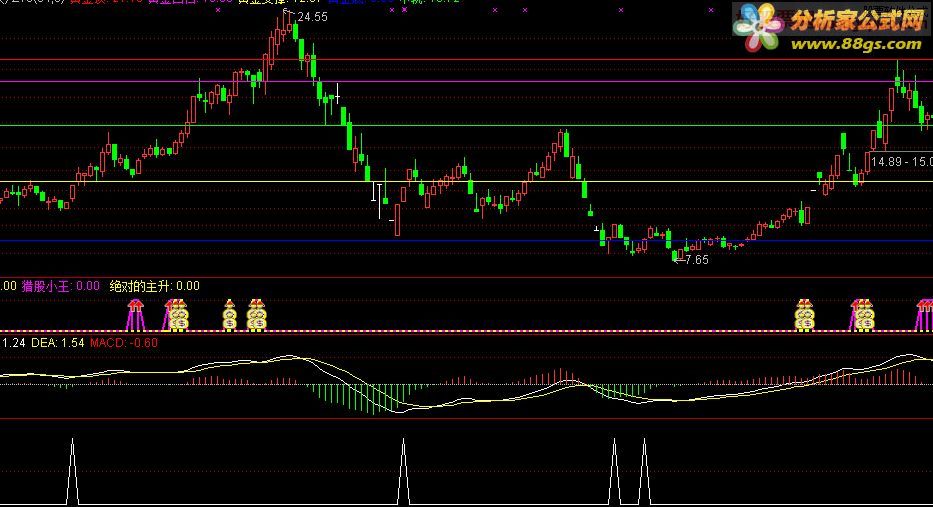
Task: Click the 猎股小王: 0.00 indicator label
Action: point(61,286)
